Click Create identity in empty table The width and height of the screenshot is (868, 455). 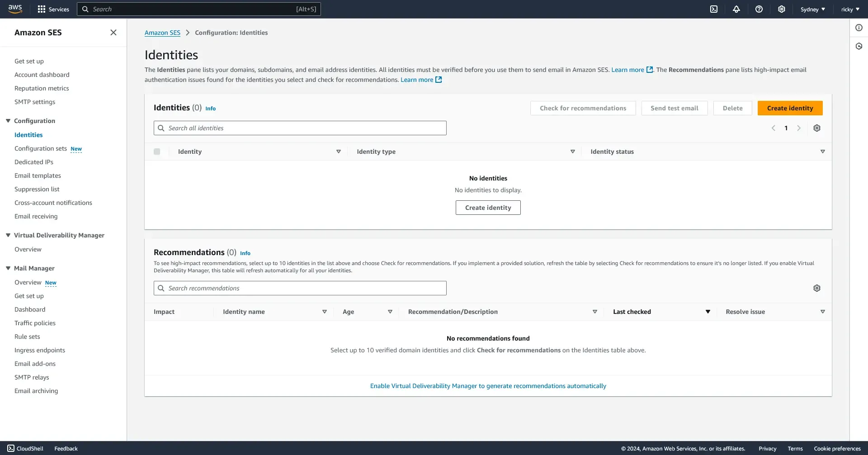[488, 208]
